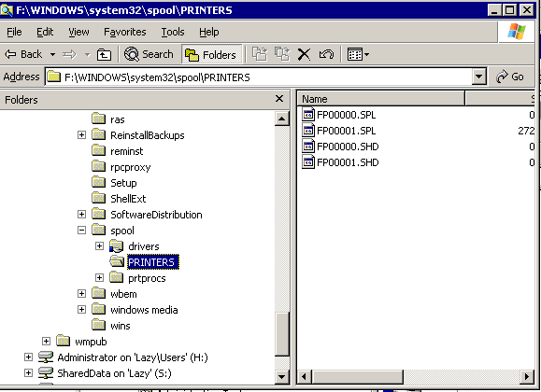Open the Search pane
541x392 pixels.
149,54
